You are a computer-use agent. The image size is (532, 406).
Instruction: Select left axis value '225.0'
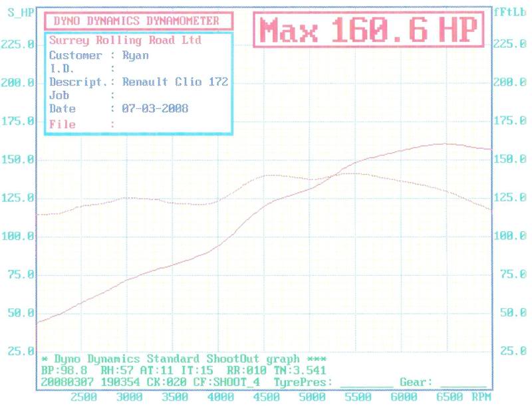pos(18,45)
